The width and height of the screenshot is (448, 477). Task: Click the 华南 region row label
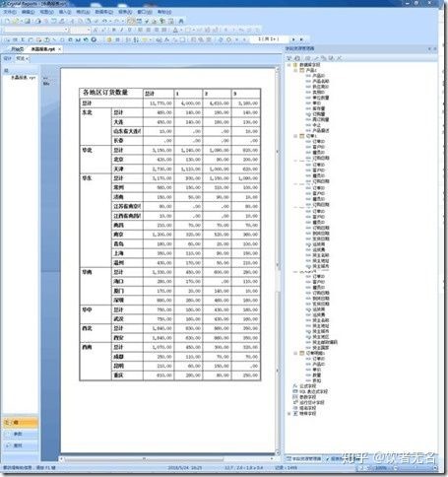pyautogui.click(x=87, y=272)
